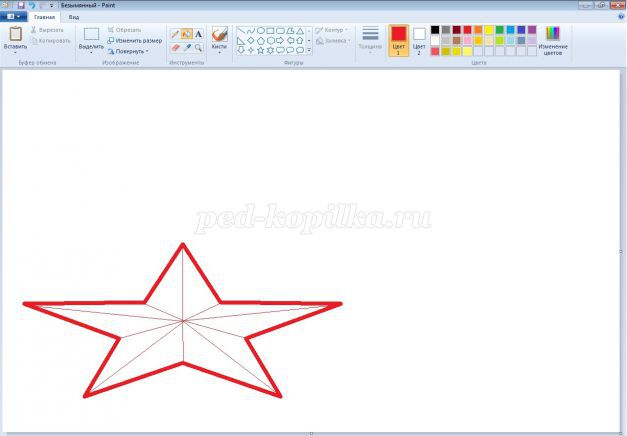Open the Thickness (Толщина) dropdown
This screenshot has height=436, width=627.
[x=370, y=39]
